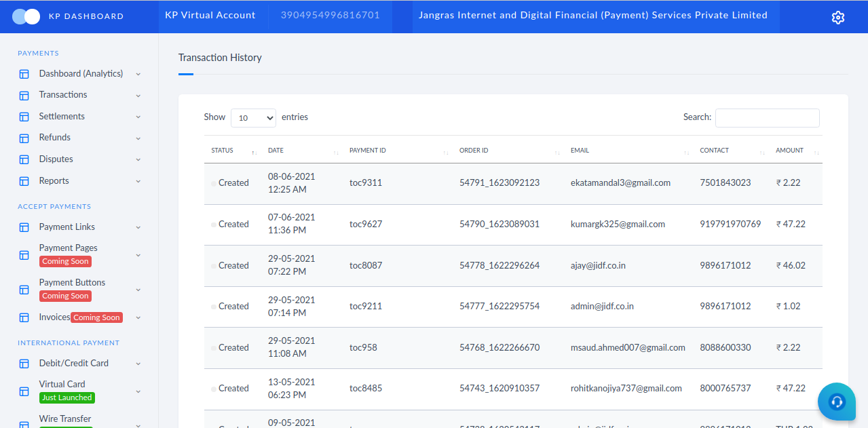Click the Virtual Card sidebar icon
This screenshot has width=868, height=428.
pos(24,391)
